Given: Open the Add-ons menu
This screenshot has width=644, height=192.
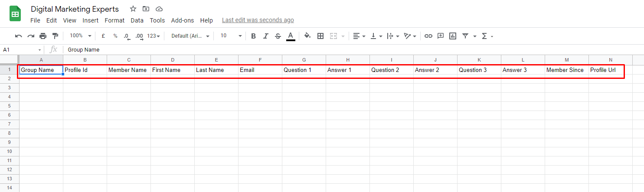Looking at the screenshot, I should pos(183,20).
